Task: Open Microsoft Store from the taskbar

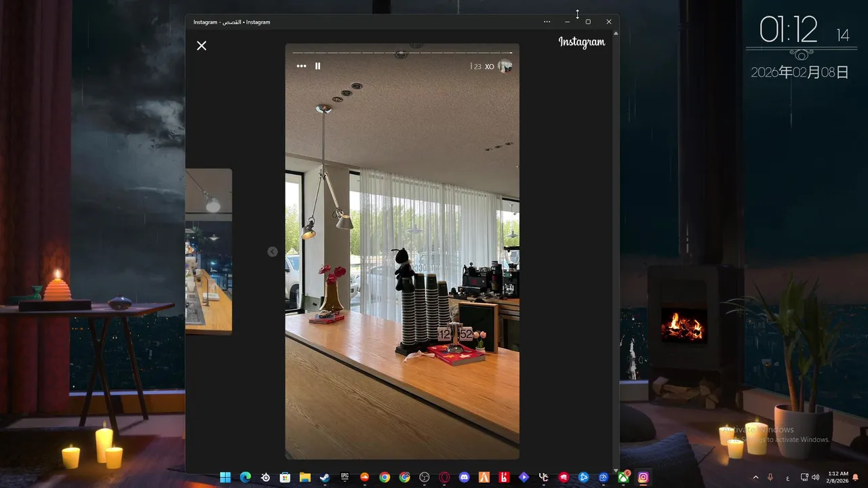Action: click(x=285, y=477)
